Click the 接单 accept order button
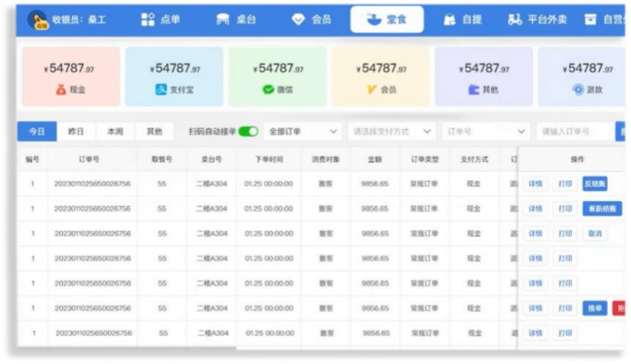The height and width of the screenshot is (364, 631). point(595,308)
